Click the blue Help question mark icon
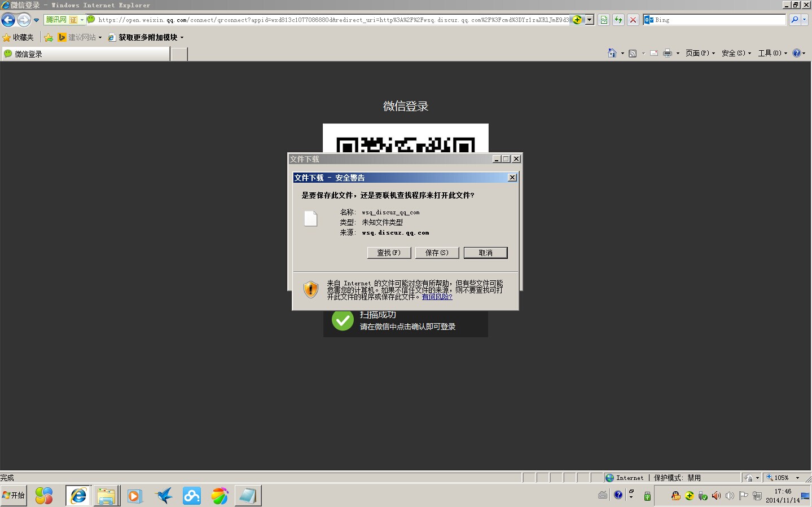The width and height of the screenshot is (812, 507). (x=797, y=53)
